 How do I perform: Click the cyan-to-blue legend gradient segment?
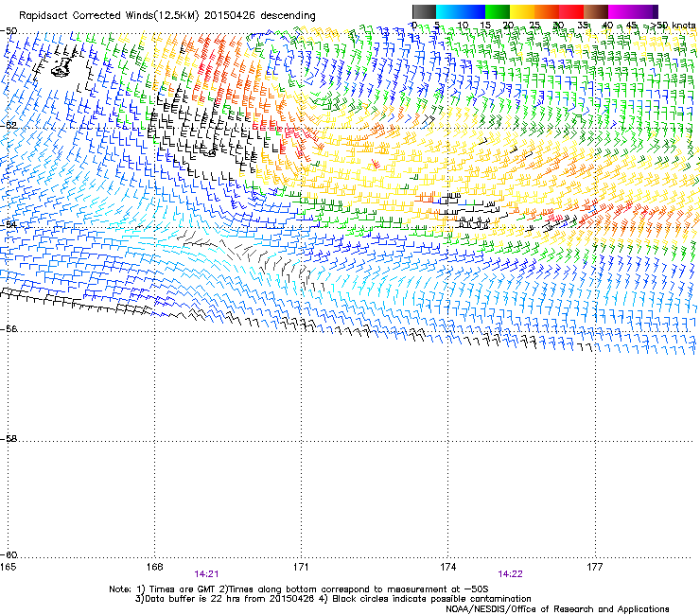click(x=461, y=11)
